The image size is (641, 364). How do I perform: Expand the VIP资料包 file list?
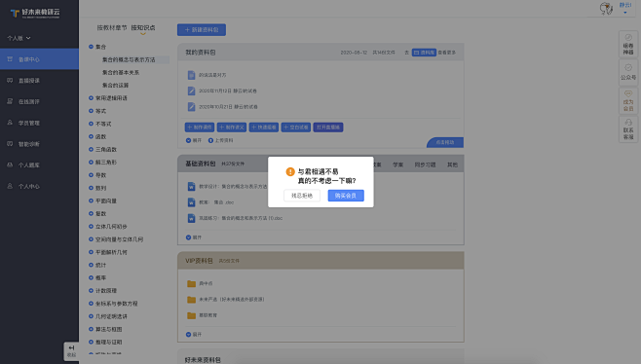pyautogui.click(x=194, y=334)
